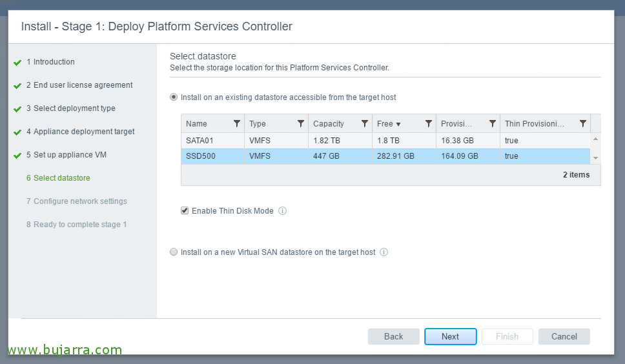This screenshot has height=364, width=625.
Task: Open the Name column filter icon
Action: click(x=237, y=124)
